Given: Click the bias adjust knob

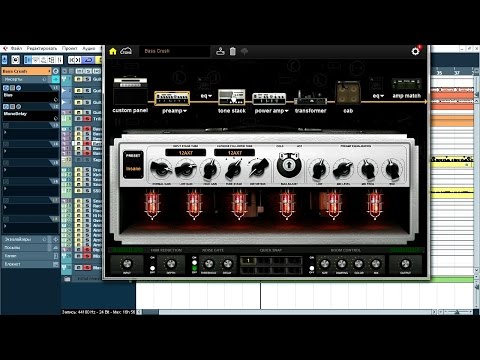Looking at the screenshot, I should (289, 165).
